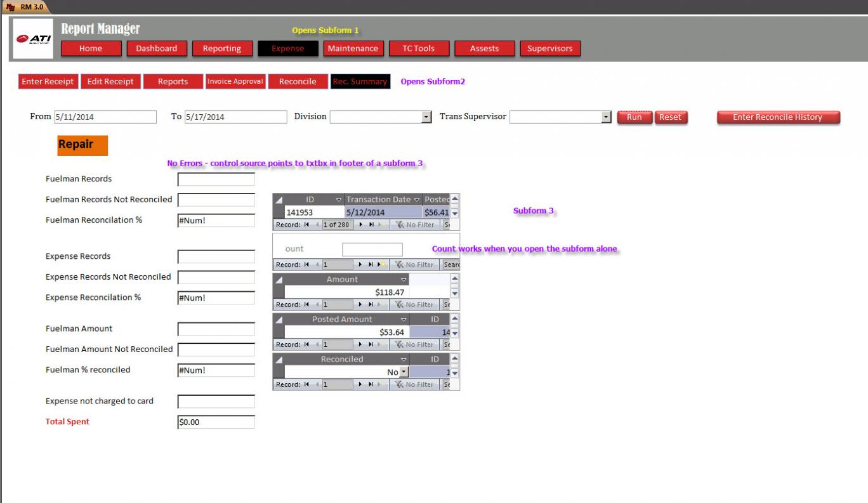The width and height of the screenshot is (868, 503).
Task: Click No Filter in count subform
Action: tap(413, 265)
